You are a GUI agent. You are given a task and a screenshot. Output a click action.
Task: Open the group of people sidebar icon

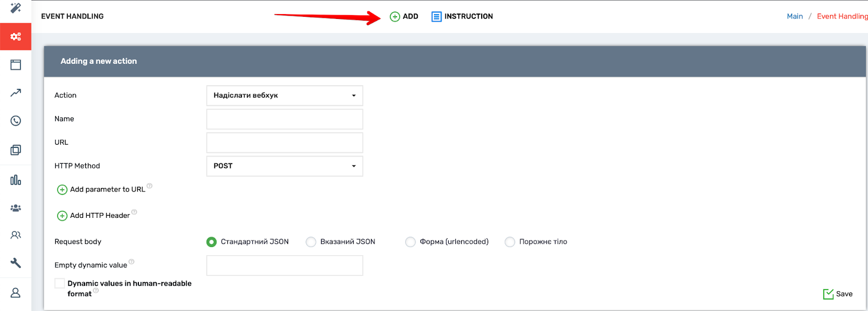point(16,208)
